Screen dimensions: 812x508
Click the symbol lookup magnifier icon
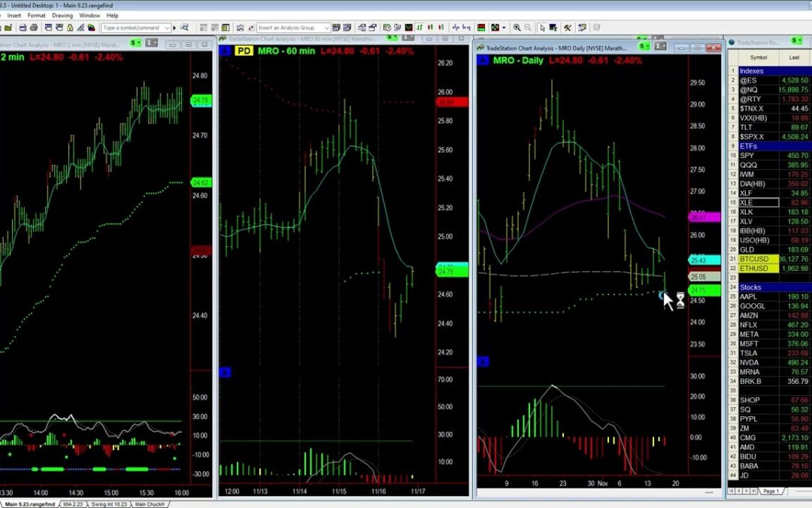coord(184,28)
